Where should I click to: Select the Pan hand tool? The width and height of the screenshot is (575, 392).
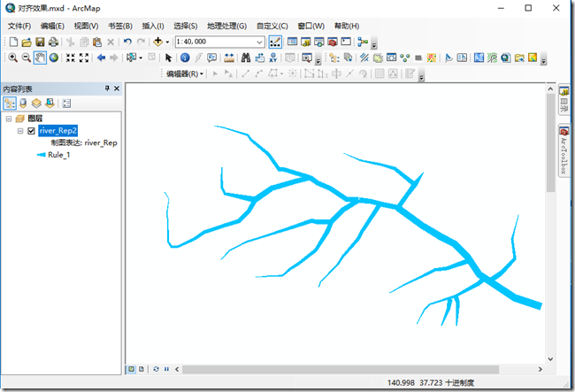(x=41, y=58)
